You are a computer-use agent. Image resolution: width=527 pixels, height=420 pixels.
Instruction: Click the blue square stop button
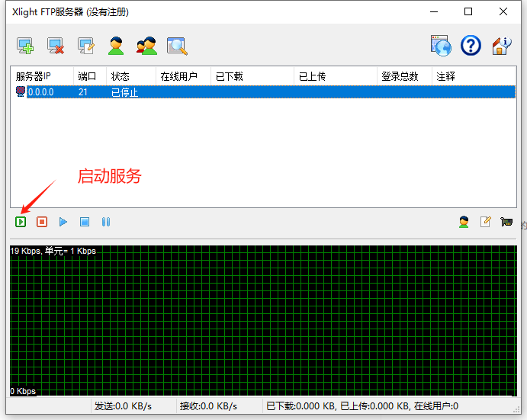click(85, 222)
